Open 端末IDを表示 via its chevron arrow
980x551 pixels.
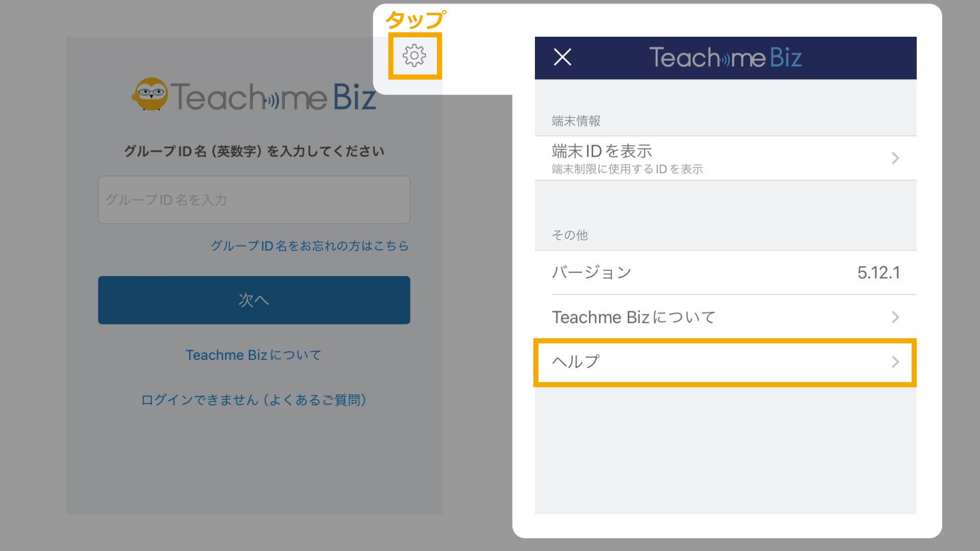tap(896, 158)
